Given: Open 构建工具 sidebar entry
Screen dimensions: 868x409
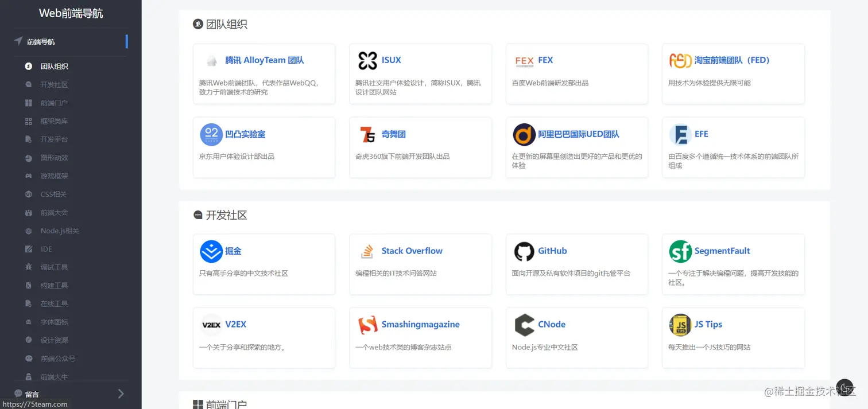Looking at the screenshot, I should [x=54, y=286].
